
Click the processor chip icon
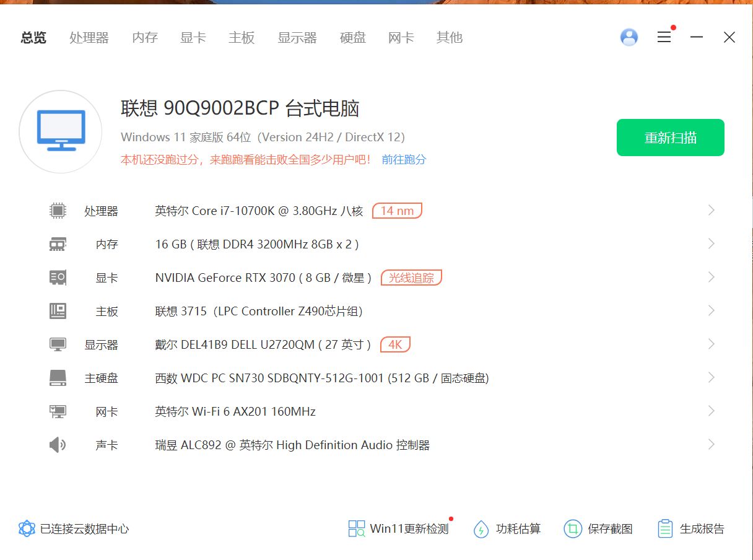click(58, 211)
